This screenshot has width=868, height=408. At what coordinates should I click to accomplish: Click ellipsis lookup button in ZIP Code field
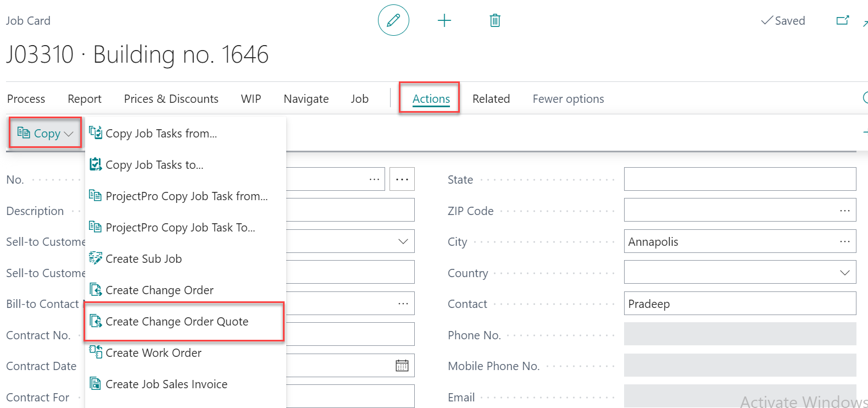844,211
